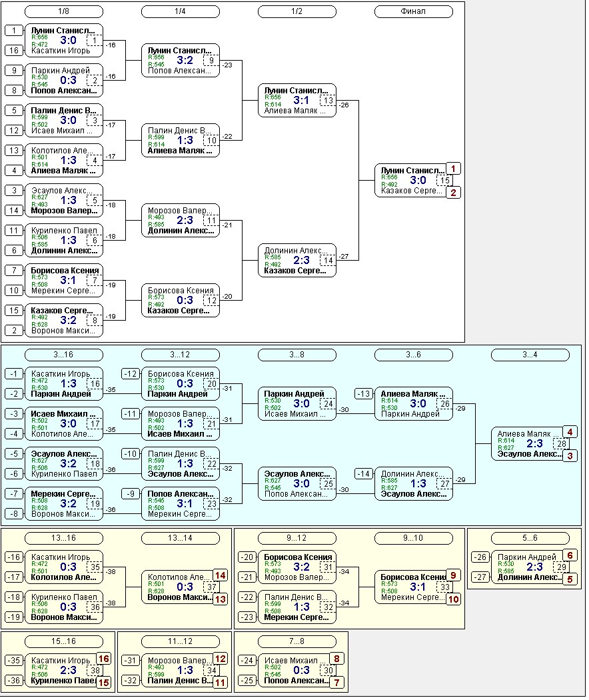Image resolution: width=589 pixels, height=700 pixels.
Task: Select the 5...6 round header
Action: pos(530,539)
